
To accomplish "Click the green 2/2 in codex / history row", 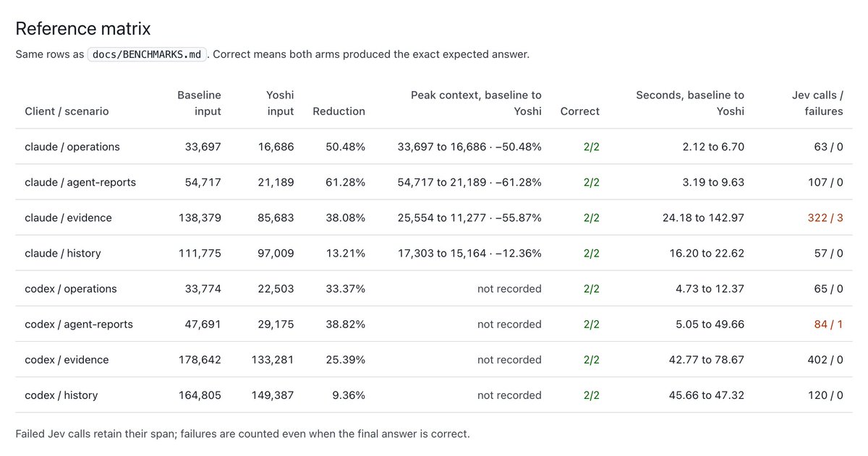I will click(x=592, y=395).
